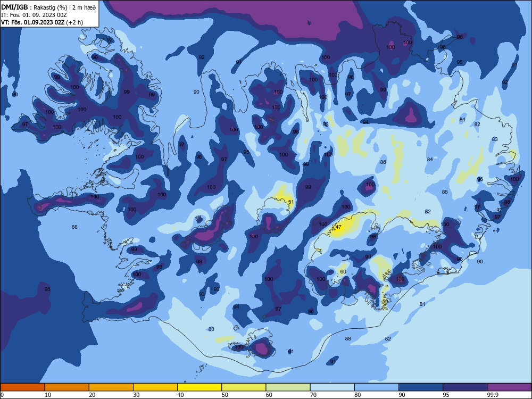Click the title 'DMI/IGB : Rakastig (%) í 2 m hæð'

click(x=49, y=7)
